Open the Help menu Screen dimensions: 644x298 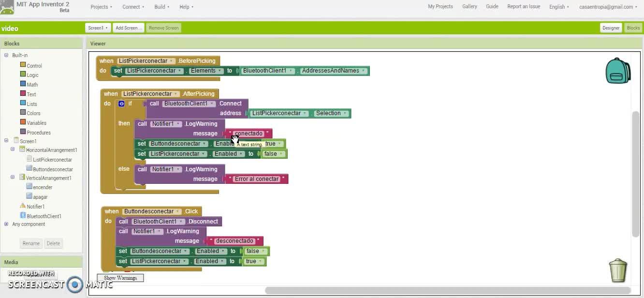pos(187,7)
